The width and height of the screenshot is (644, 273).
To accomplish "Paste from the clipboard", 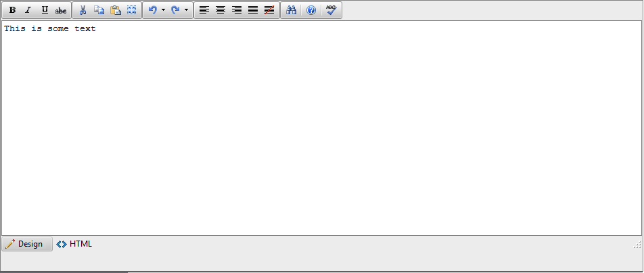I will 116,10.
